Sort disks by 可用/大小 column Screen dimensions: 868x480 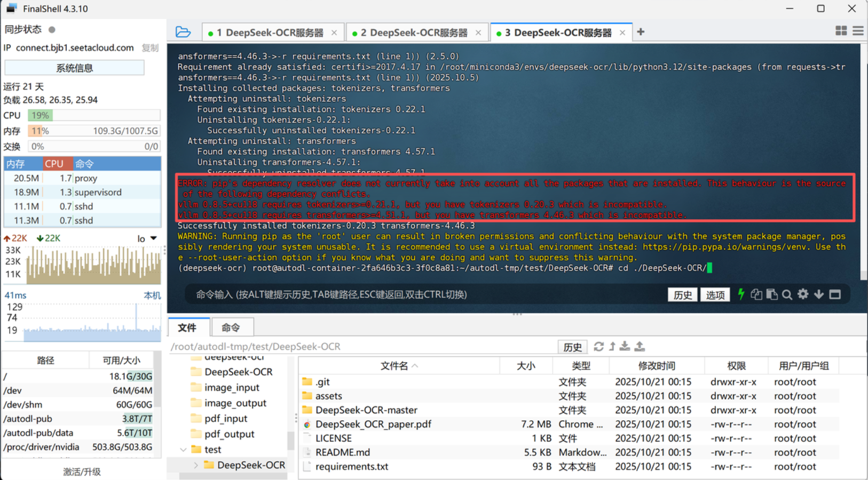[121, 361]
